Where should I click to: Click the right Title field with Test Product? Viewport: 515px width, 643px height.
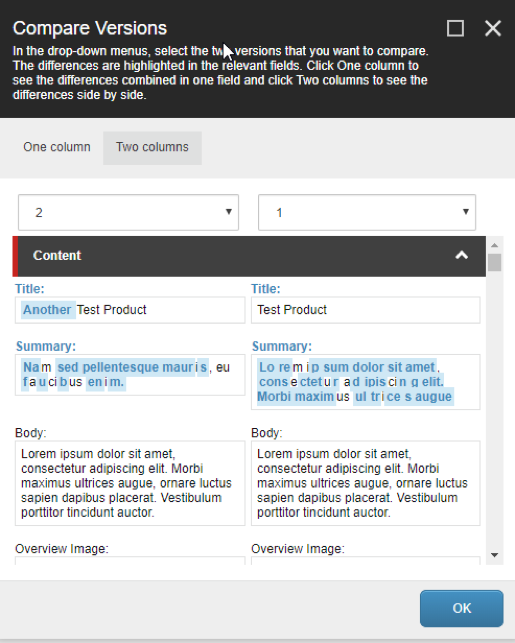coord(365,310)
